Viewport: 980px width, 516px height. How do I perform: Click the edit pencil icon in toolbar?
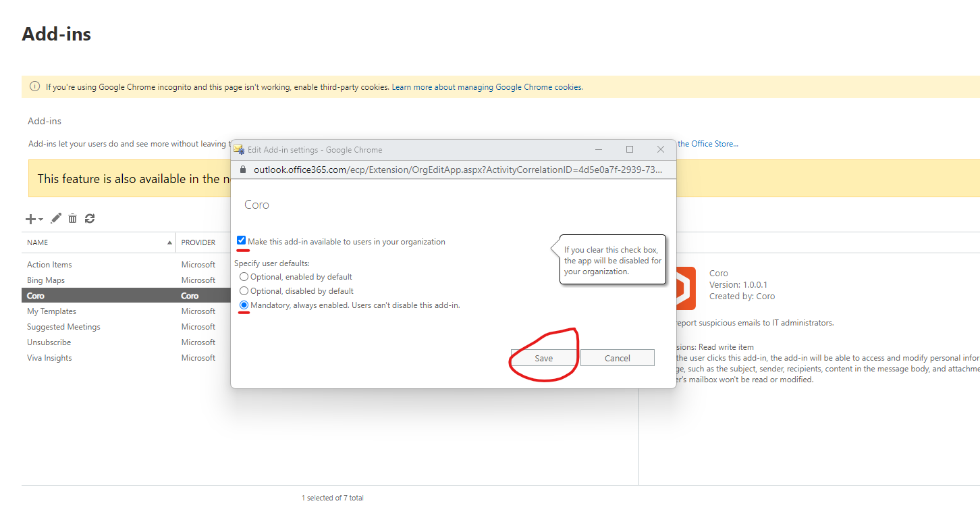click(56, 218)
